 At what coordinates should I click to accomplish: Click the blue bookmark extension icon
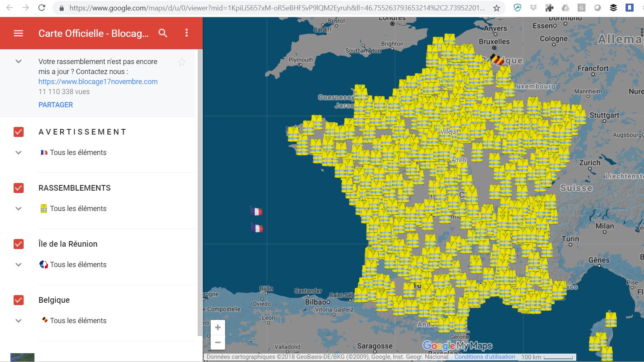click(630, 8)
